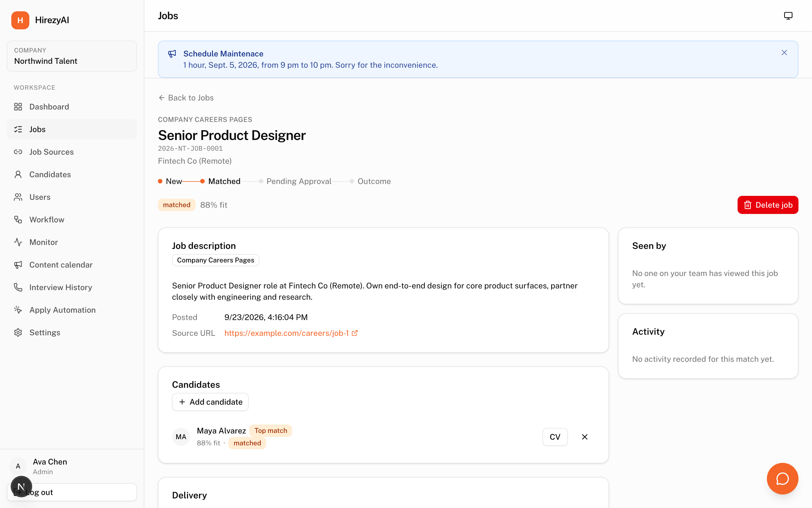Click the dark N badge at bottom left
Screen dimensions: 812x508
coord(21,486)
